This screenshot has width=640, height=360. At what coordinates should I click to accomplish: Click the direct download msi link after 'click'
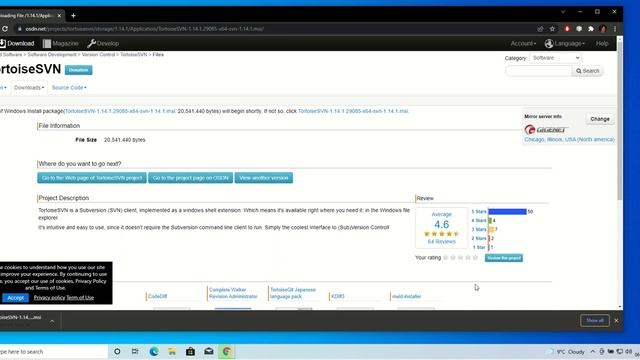tap(353, 111)
